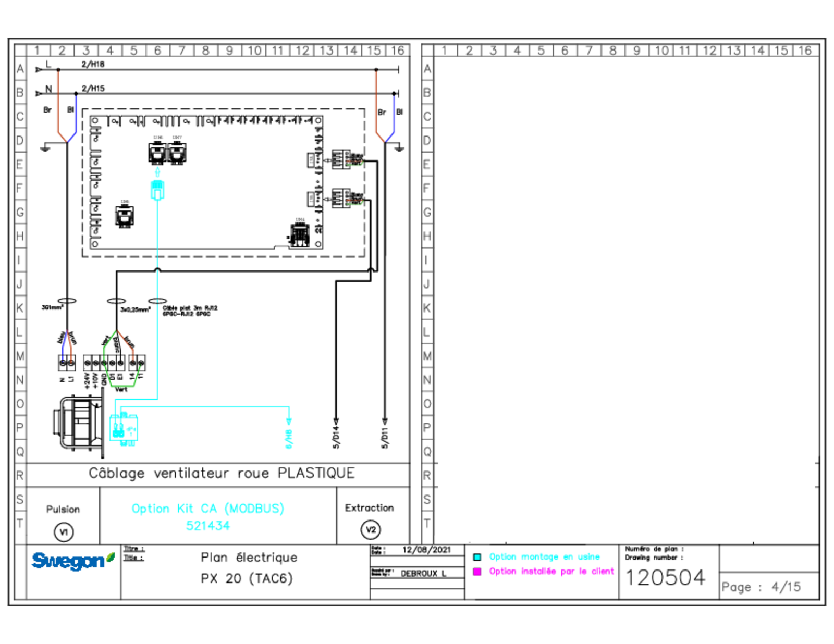Click the magenta legend color square
The image size is (834, 644).
pos(477,572)
